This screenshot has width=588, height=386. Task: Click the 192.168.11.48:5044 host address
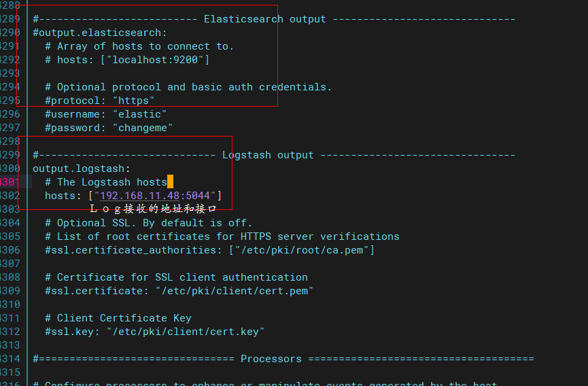point(155,196)
